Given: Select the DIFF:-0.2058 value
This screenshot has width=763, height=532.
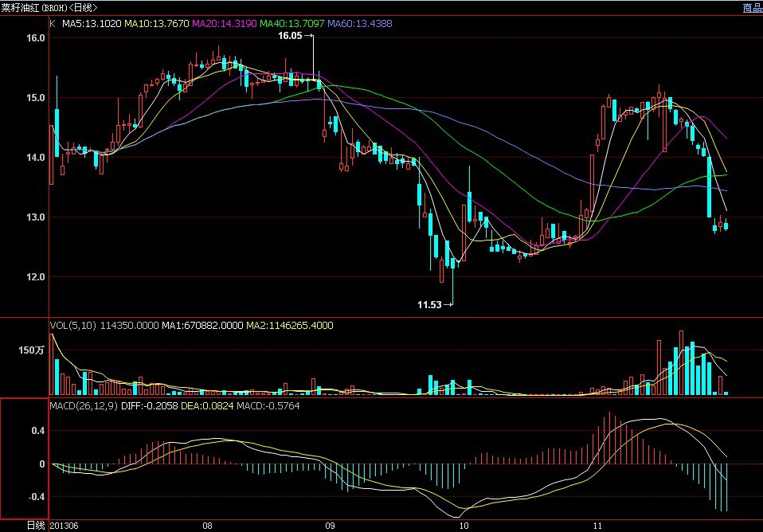Looking at the screenshot, I should coord(150,406).
